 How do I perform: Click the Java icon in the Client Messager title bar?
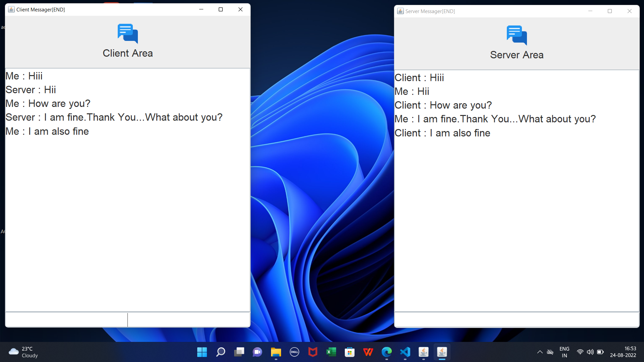[11, 9]
